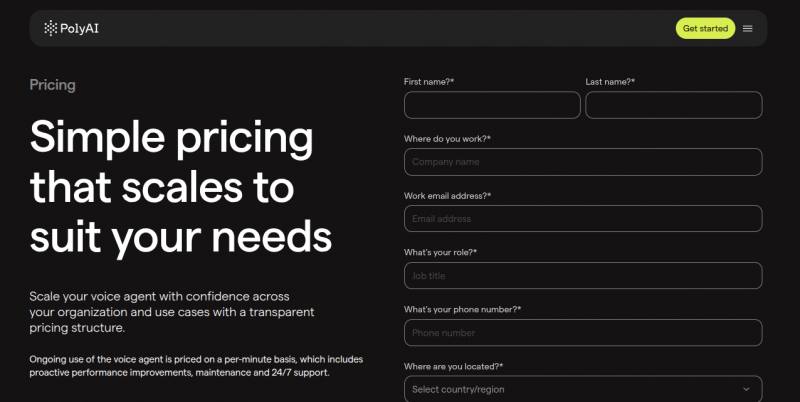The height and width of the screenshot is (402, 800).
Task: Click the 'What's your phone number?' label
Action: pyautogui.click(x=462, y=309)
